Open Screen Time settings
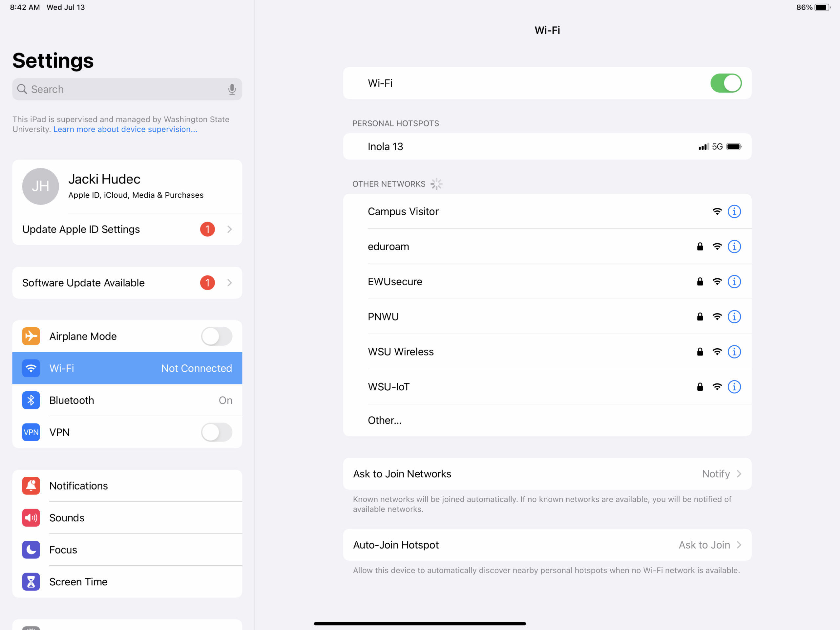Screen dimensions: 840x630 coord(127,581)
